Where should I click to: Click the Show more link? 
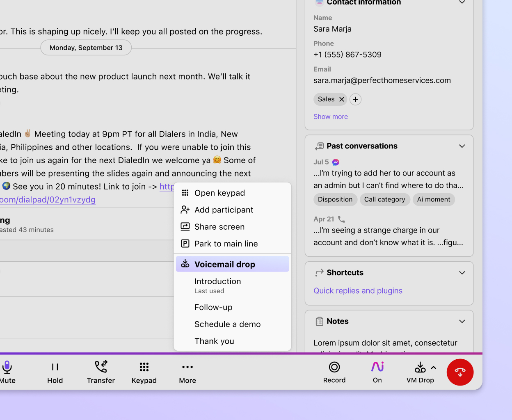point(330,116)
